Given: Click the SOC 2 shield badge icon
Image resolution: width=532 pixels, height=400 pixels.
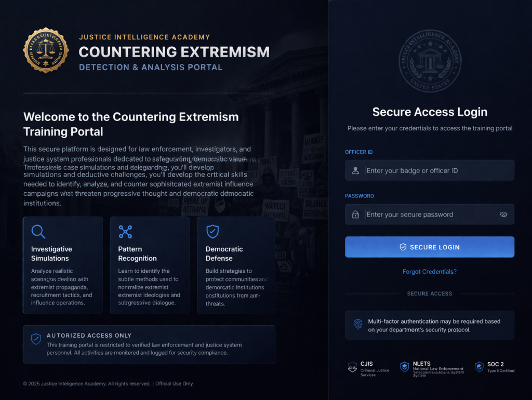Looking at the screenshot, I should pyautogui.click(x=479, y=367).
